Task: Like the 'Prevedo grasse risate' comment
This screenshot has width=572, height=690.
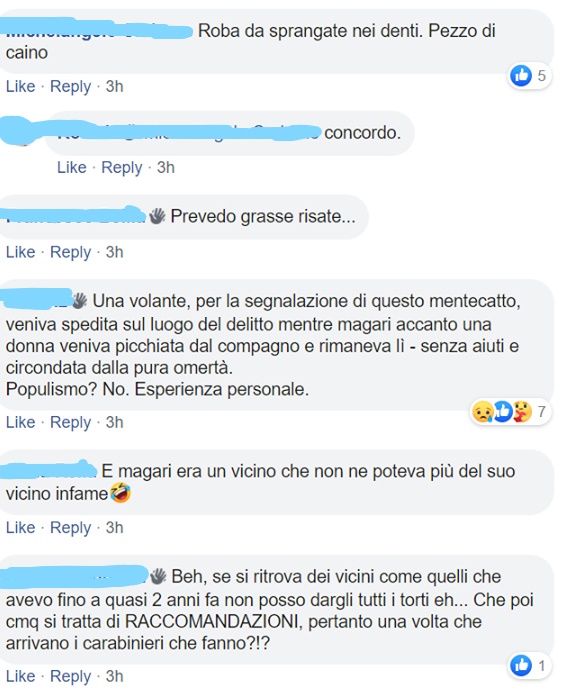Action: (x=20, y=252)
